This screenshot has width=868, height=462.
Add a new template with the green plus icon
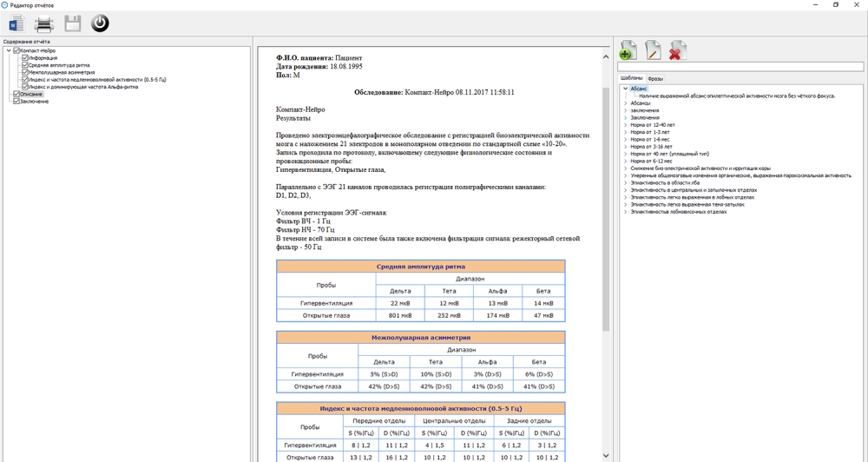[628, 51]
